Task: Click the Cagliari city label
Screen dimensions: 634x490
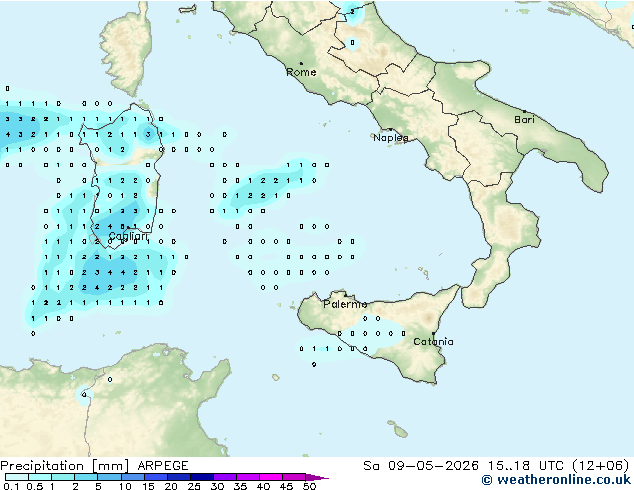Action: pos(128,236)
